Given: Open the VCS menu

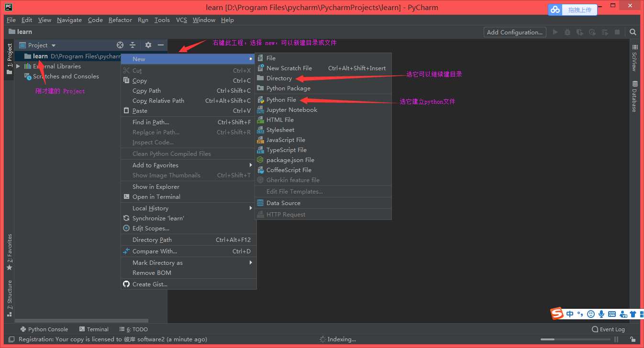Looking at the screenshot, I should click(181, 20).
